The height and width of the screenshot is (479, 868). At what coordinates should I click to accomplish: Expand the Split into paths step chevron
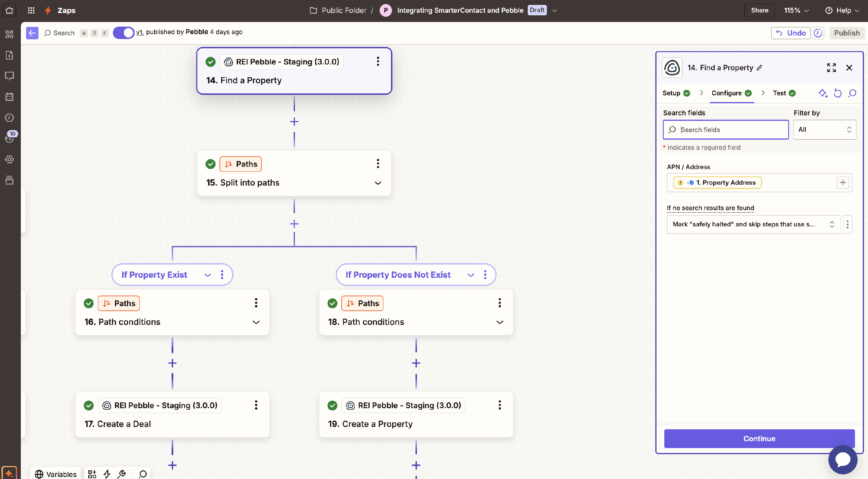coord(378,183)
